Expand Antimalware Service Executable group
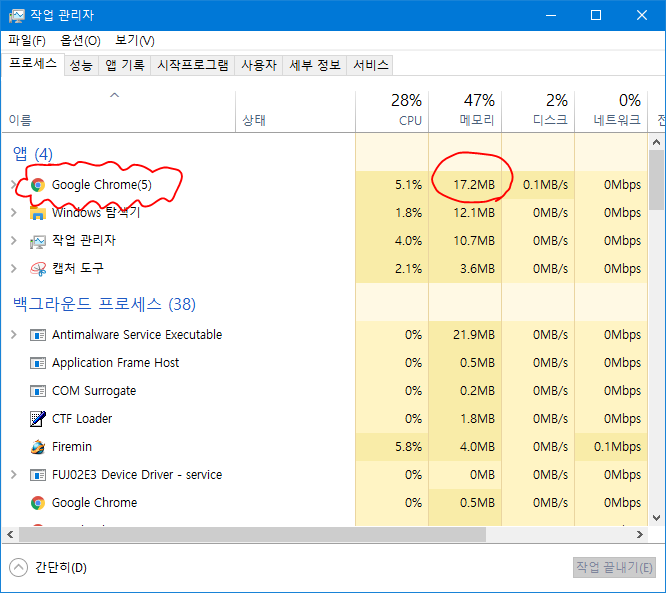666x593 pixels. click(14, 335)
